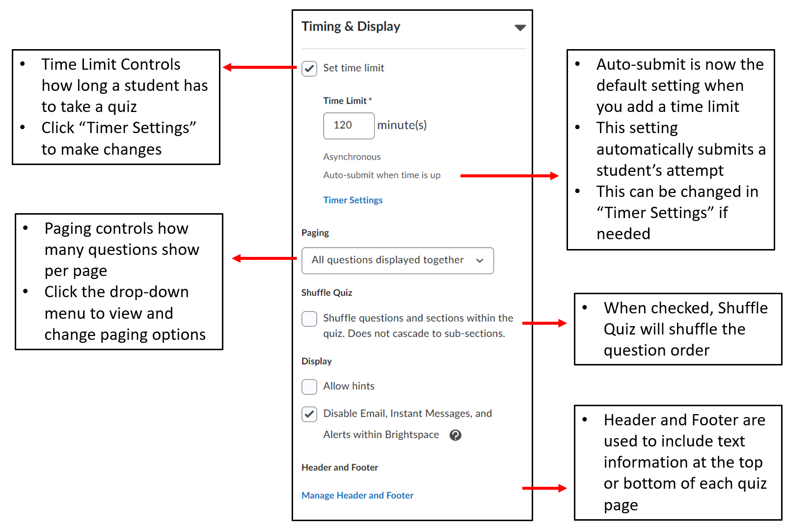812x530 pixels.
Task: Open Timer Settings
Action: 352,200
